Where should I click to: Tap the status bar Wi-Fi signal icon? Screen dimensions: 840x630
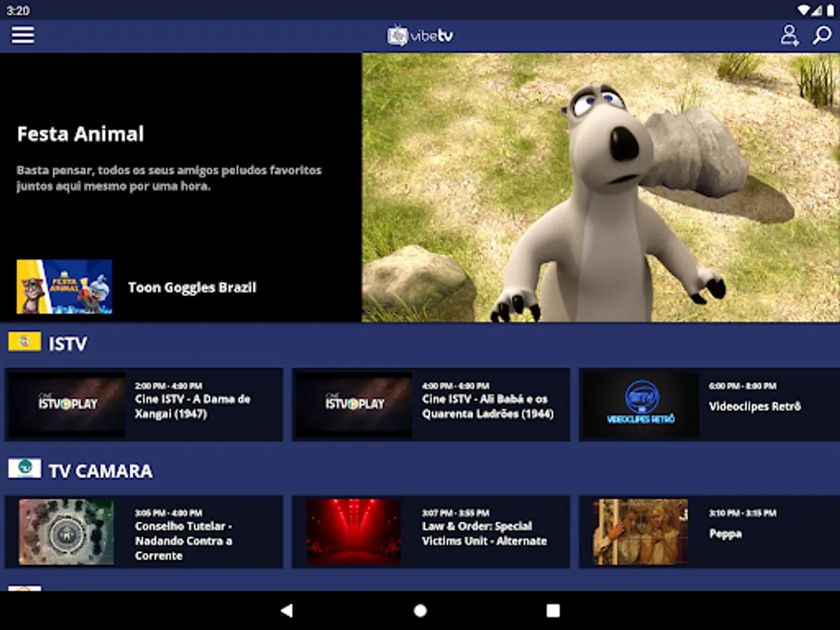coord(805,10)
